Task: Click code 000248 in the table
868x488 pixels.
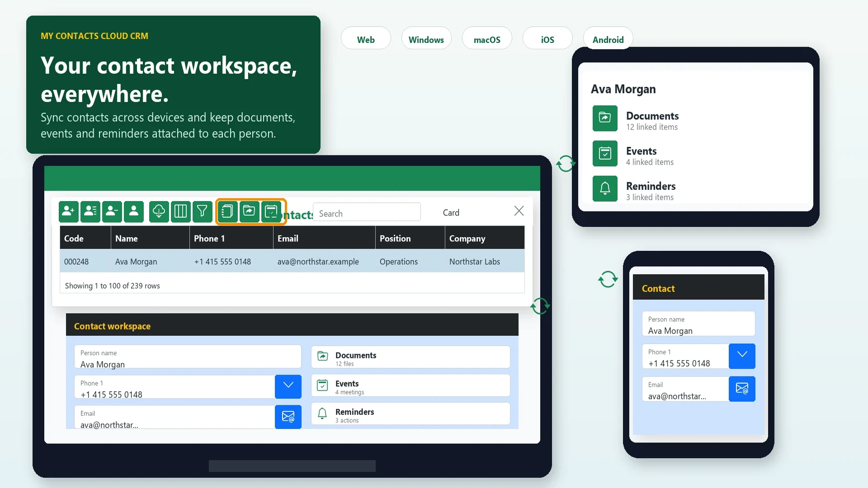Action: tap(76, 262)
